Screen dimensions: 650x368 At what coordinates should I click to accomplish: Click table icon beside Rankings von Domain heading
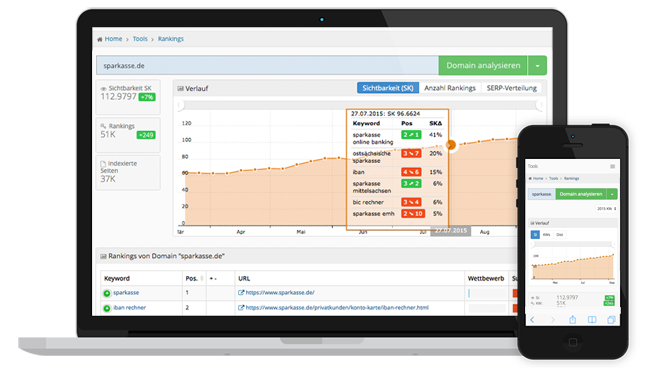click(103, 257)
